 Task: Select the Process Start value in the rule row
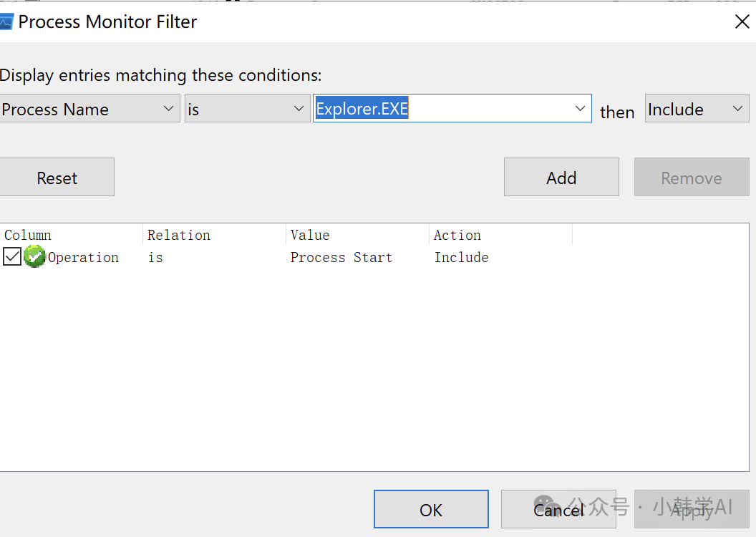coord(341,257)
